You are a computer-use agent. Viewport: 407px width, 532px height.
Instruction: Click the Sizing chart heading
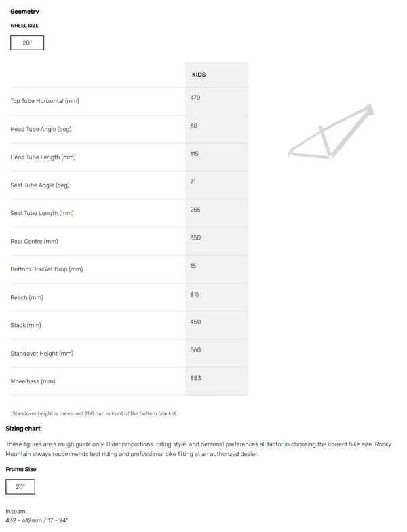point(23,429)
